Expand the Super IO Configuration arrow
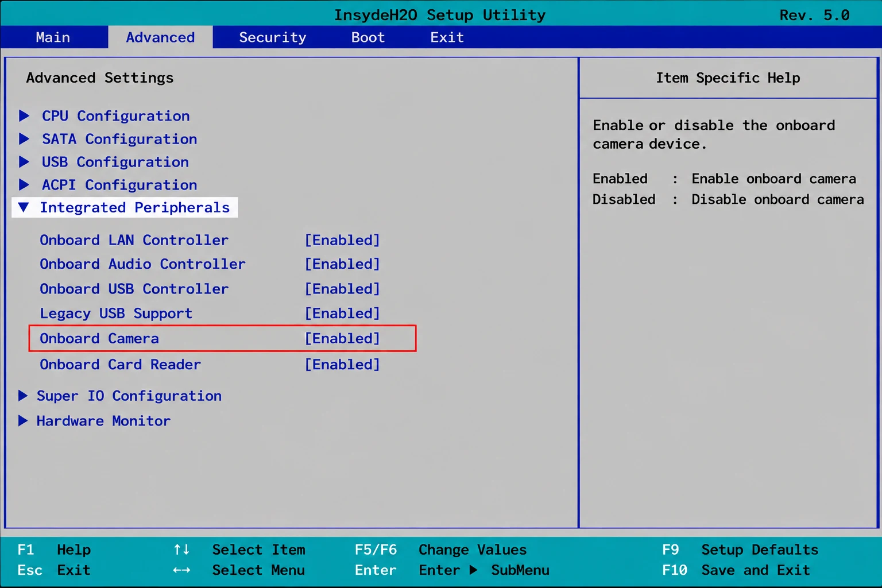 point(23,396)
